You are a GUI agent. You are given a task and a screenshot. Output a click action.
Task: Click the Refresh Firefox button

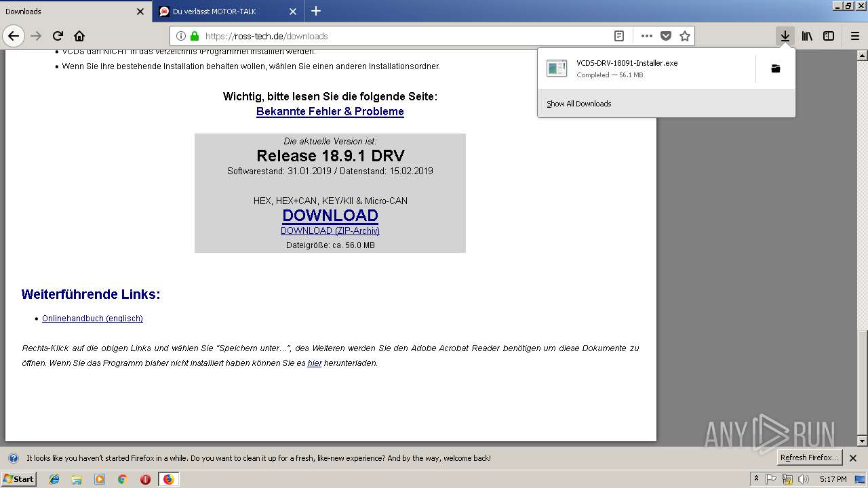(x=809, y=457)
